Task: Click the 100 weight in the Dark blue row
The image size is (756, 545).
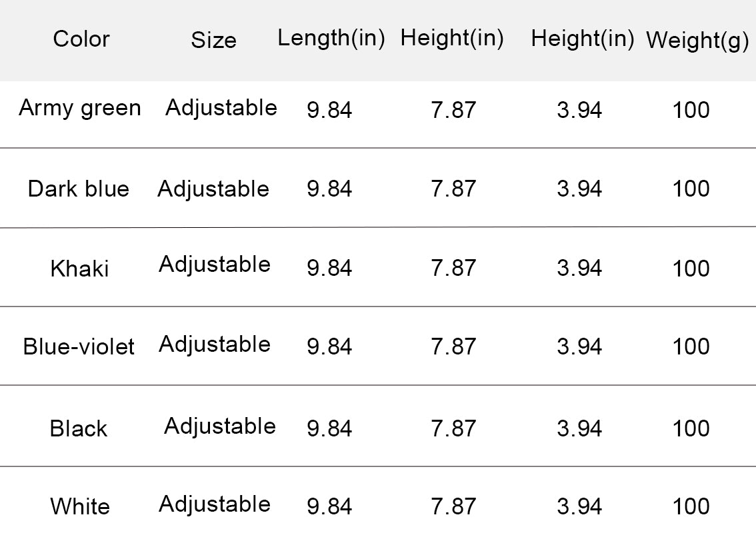Action: click(691, 189)
